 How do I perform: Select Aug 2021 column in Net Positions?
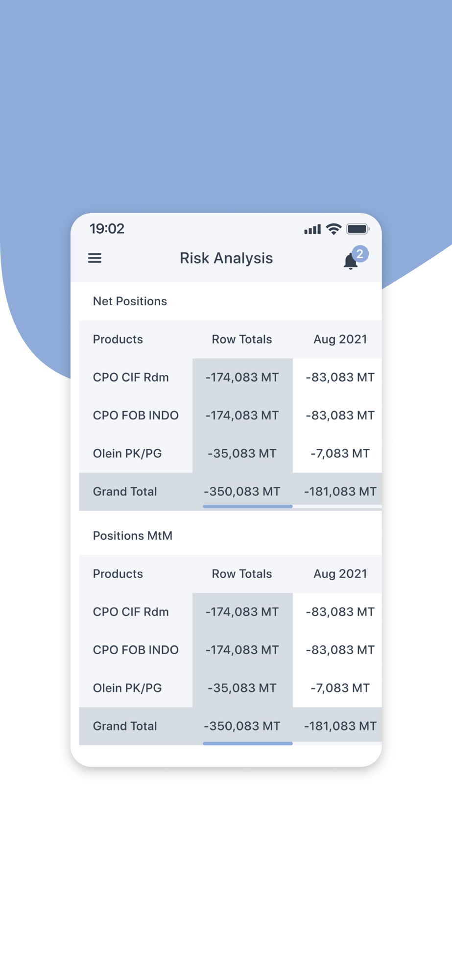340,339
